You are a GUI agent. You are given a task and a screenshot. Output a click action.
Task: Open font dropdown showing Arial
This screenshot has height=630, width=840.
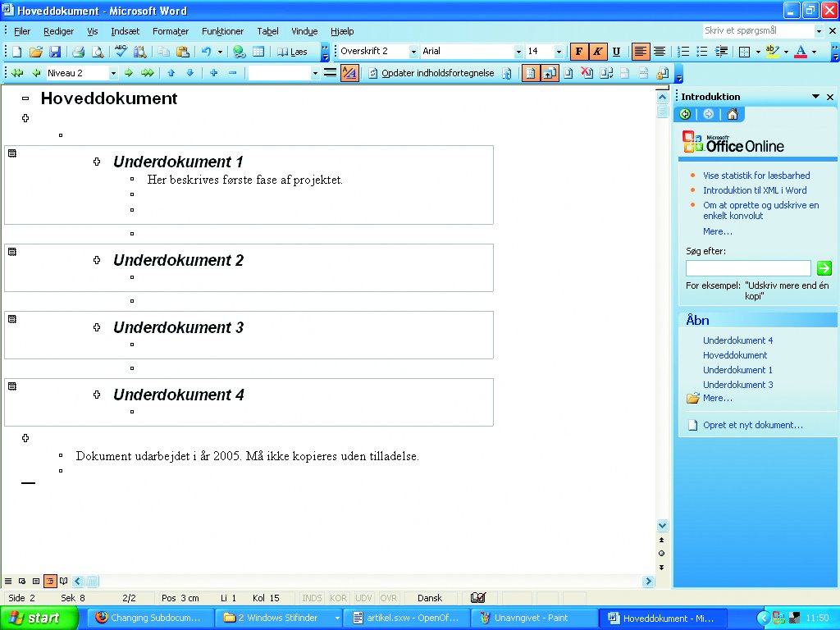coord(518,52)
